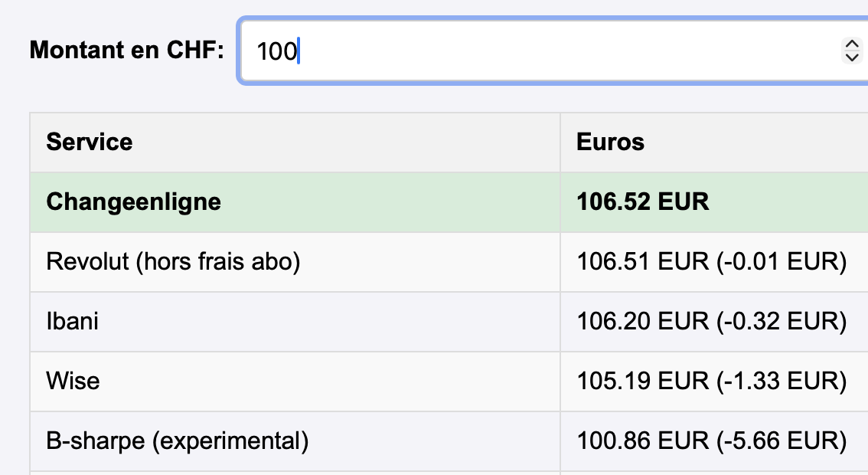Click the 106.52 EUR amount for Changeenligne

(643, 201)
